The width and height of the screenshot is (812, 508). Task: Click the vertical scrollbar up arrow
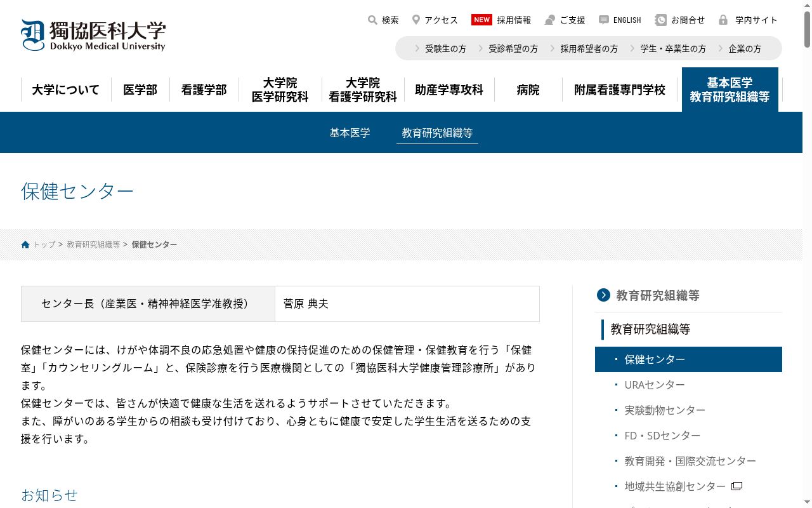[807, 5]
